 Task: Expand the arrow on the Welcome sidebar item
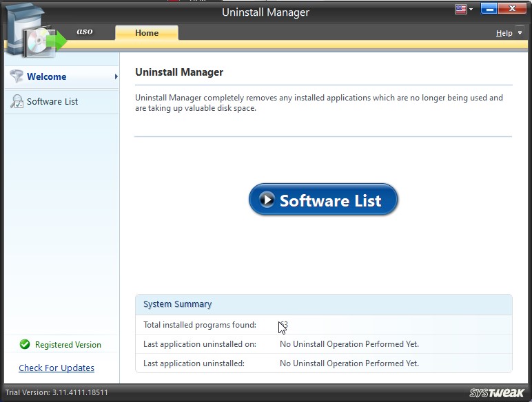pos(116,76)
